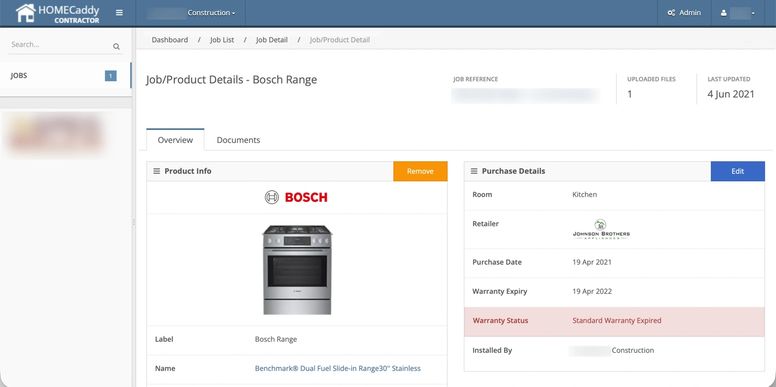
Task: Click the 'Warranty Expiry' row label
Action: tap(499, 291)
